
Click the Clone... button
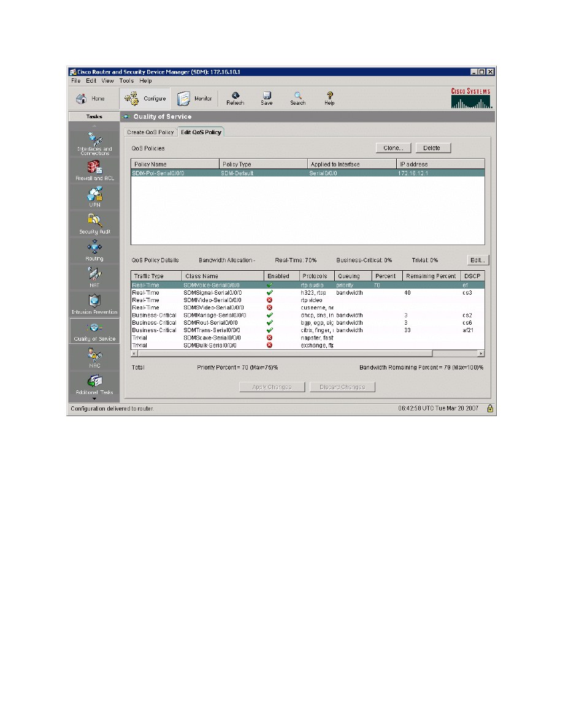[x=393, y=148]
